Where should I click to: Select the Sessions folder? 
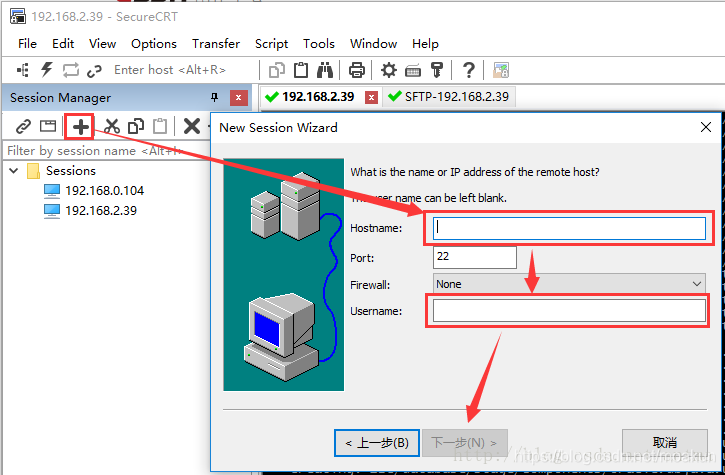click(71, 171)
